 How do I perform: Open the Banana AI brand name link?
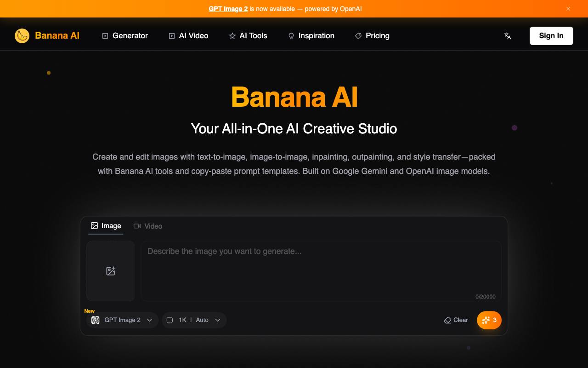57,35
